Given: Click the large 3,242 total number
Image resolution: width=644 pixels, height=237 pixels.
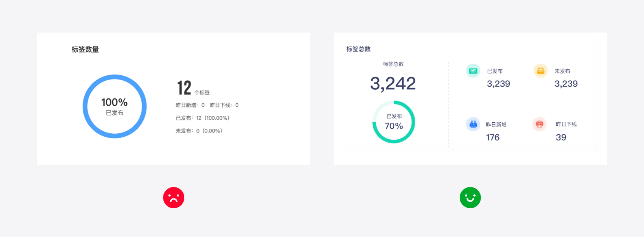Looking at the screenshot, I should pyautogui.click(x=393, y=84).
